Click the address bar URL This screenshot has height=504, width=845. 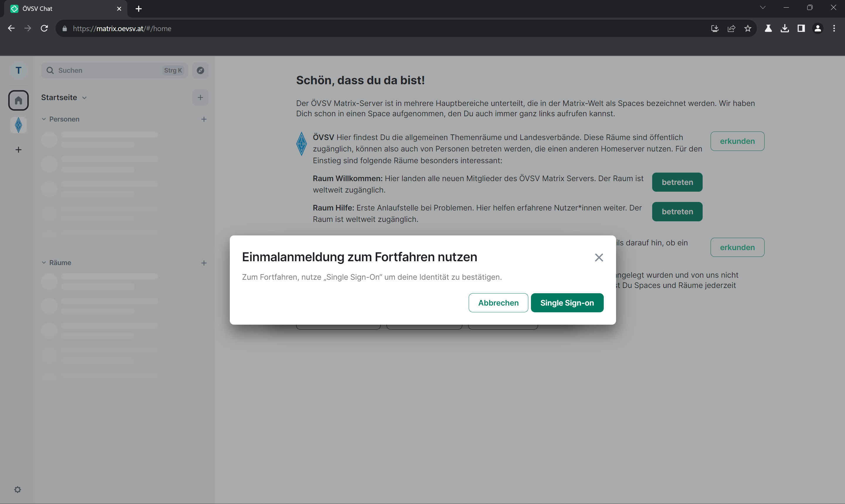pyautogui.click(x=122, y=28)
